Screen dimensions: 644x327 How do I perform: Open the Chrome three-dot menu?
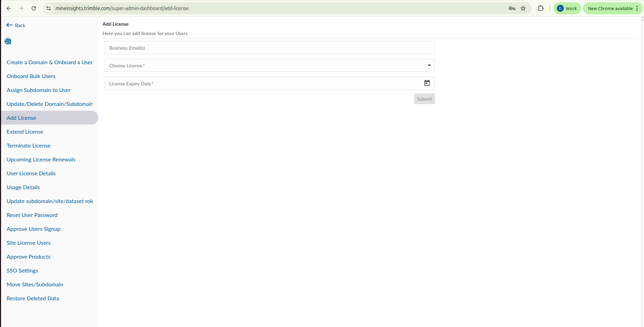(637, 8)
